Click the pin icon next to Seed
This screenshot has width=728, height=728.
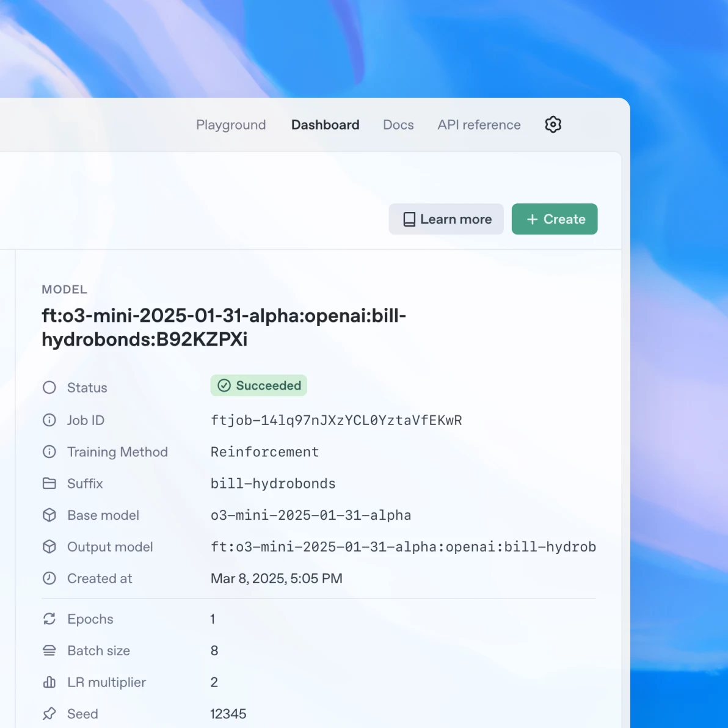pos(49,713)
